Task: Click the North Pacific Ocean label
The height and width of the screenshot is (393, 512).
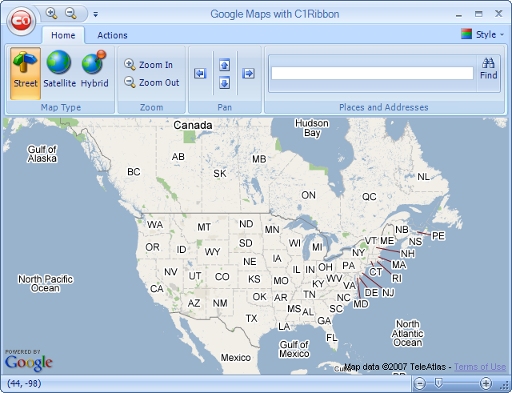Action: click(45, 283)
